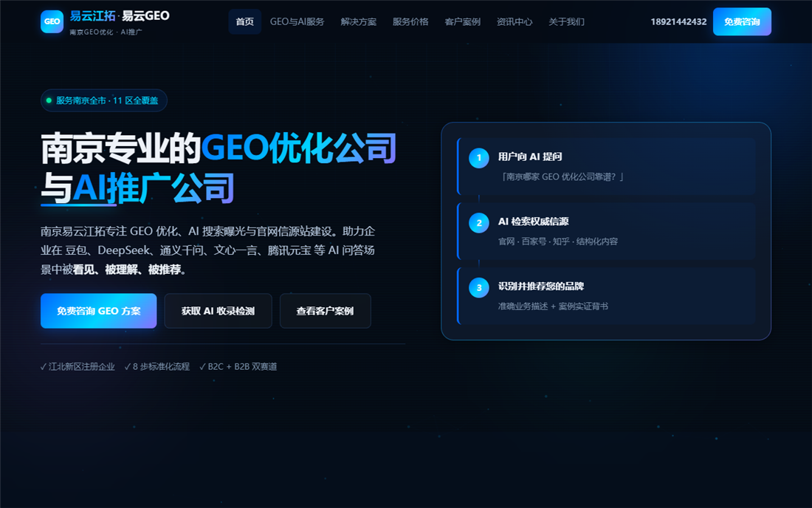Click the 服务南京全市 · 11 区全覆盖 badge
The image size is (812, 508).
(x=103, y=100)
